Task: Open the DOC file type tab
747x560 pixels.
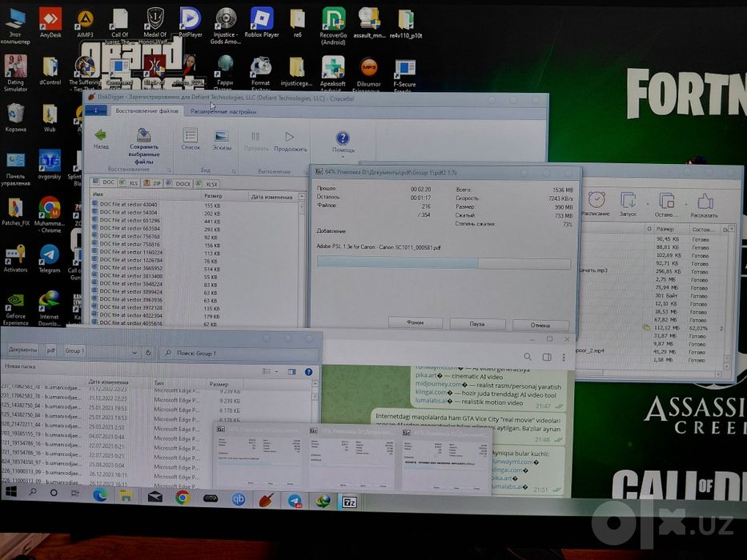Action: 104,182
